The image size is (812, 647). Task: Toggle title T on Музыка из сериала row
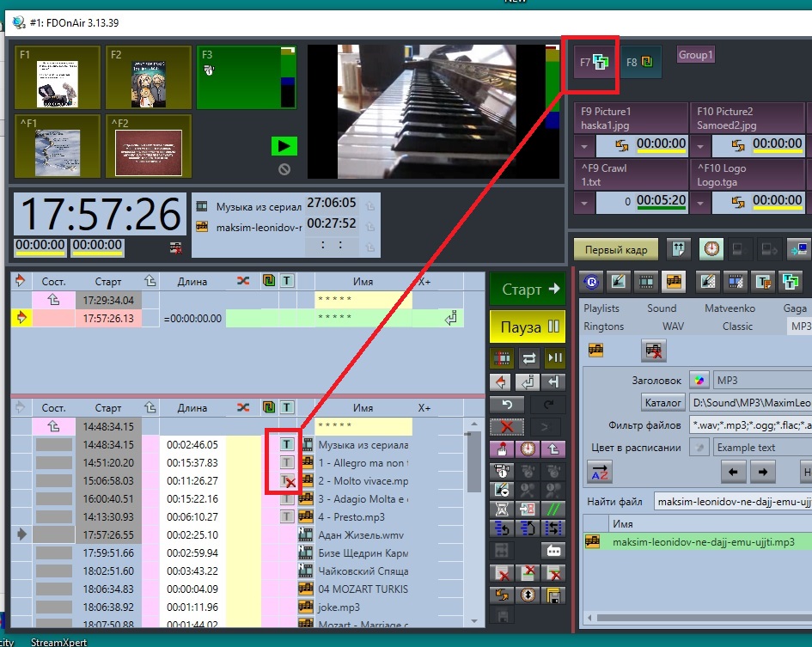click(x=287, y=444)
